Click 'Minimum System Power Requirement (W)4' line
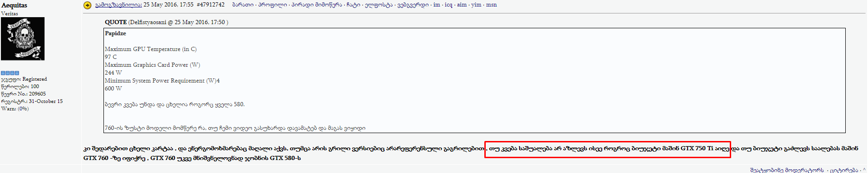The image size is (868, 173). coord(162,81)
